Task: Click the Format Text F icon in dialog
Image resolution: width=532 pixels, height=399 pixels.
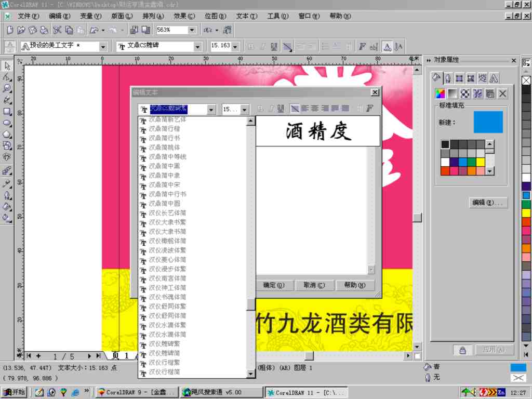Action: [x=369, y=109]
